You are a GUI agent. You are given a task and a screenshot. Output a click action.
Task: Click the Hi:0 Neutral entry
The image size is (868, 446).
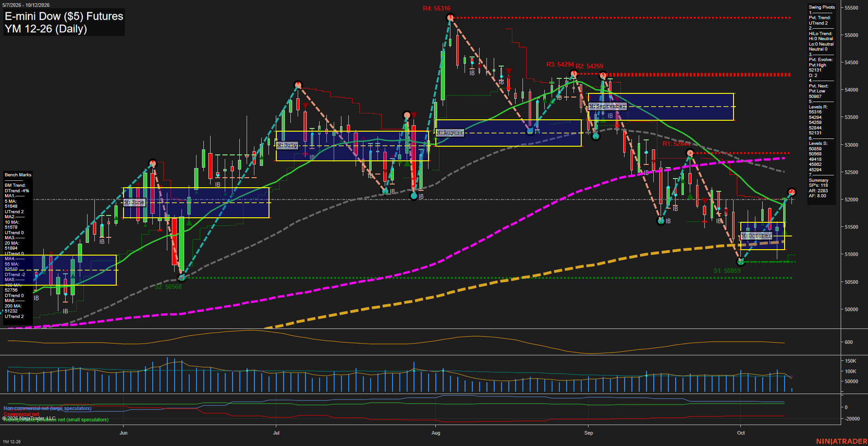click(x=821, y=39)
